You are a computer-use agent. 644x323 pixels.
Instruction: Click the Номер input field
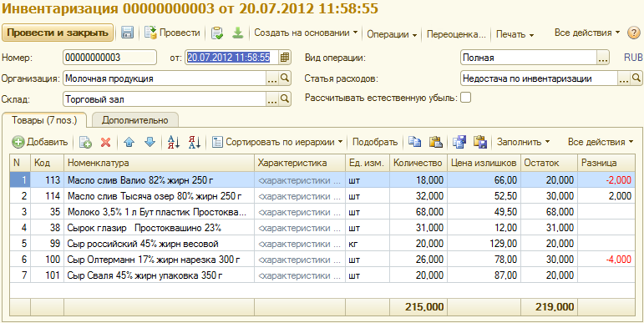click(109, 58)
